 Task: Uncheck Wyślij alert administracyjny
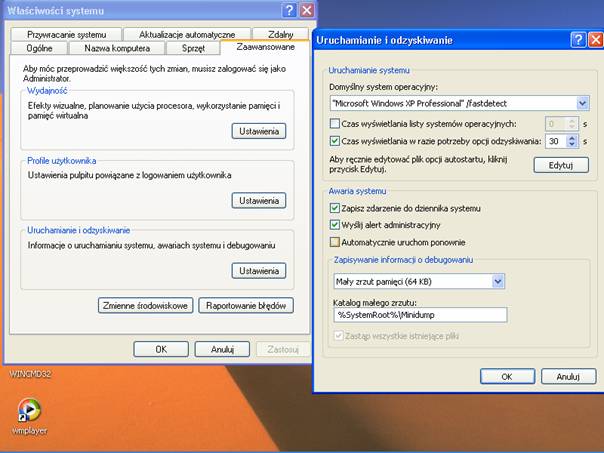pos(335,225)
